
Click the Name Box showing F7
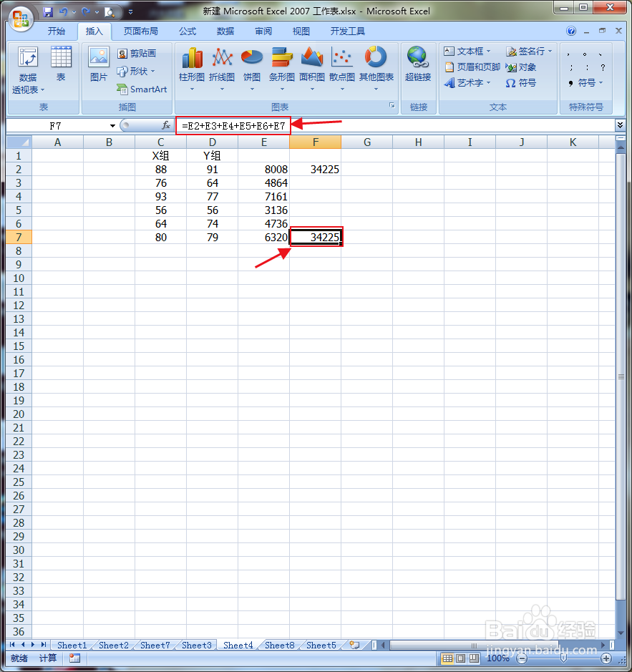point(56,125)
